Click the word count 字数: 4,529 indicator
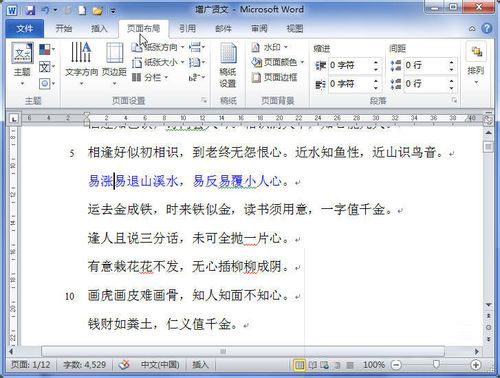Image resolution: width=500 pixels, height=378 pixels. [85, 365]
